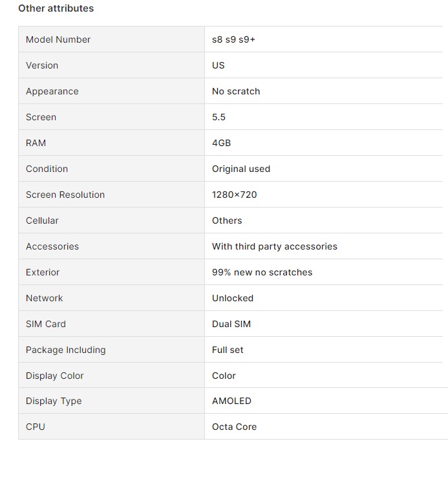
Task: Click the s8 s9 s9+ value
Action: pyautogui.click(x=233, y=39)
